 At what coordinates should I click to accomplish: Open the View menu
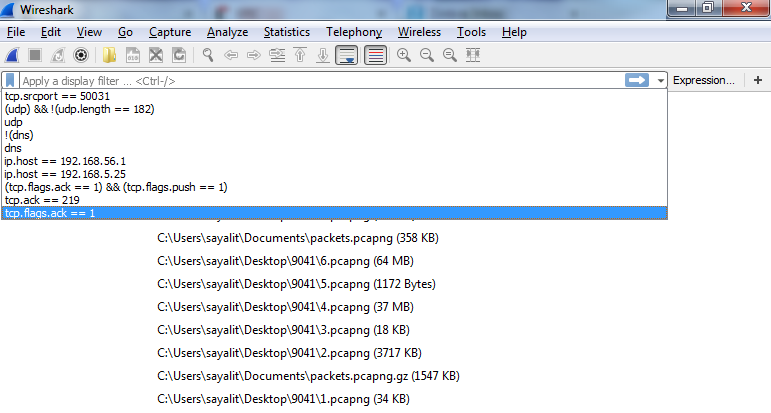[89, 32]
